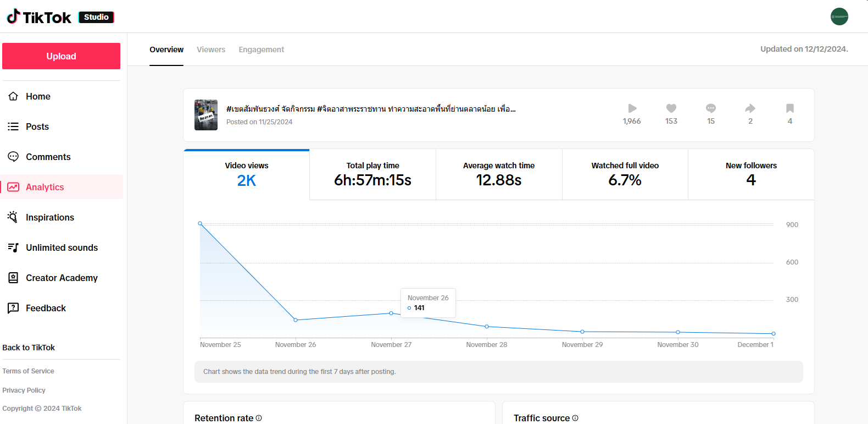
Task: Go Back to TikTok
Action: pos(29,348)
